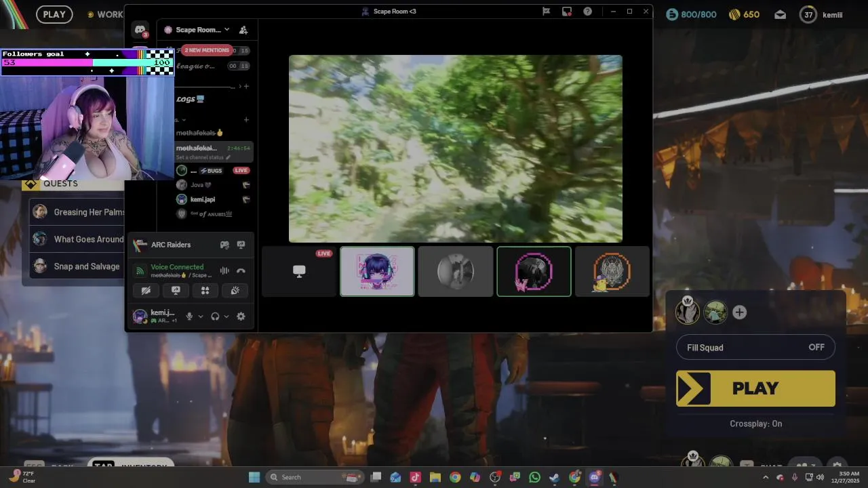Viewport: 868px width, 488px height.
Task: Select the LIVE screen-share tile
Action: pyautogui.click(x=299, y=271)
